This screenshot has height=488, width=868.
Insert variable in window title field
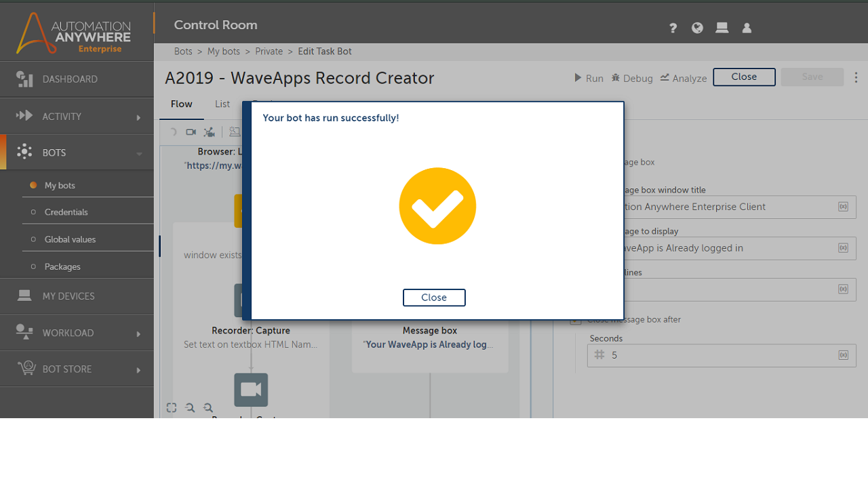pos(843,207)
